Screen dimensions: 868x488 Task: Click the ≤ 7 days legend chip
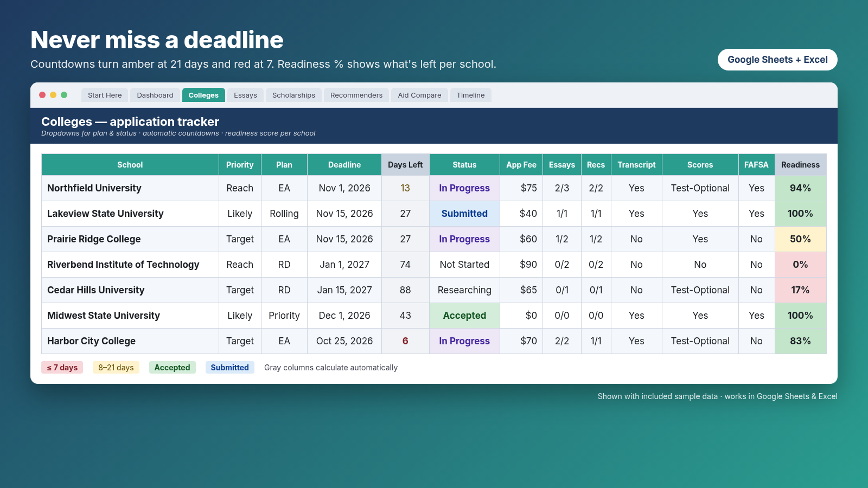pos(62,368)
